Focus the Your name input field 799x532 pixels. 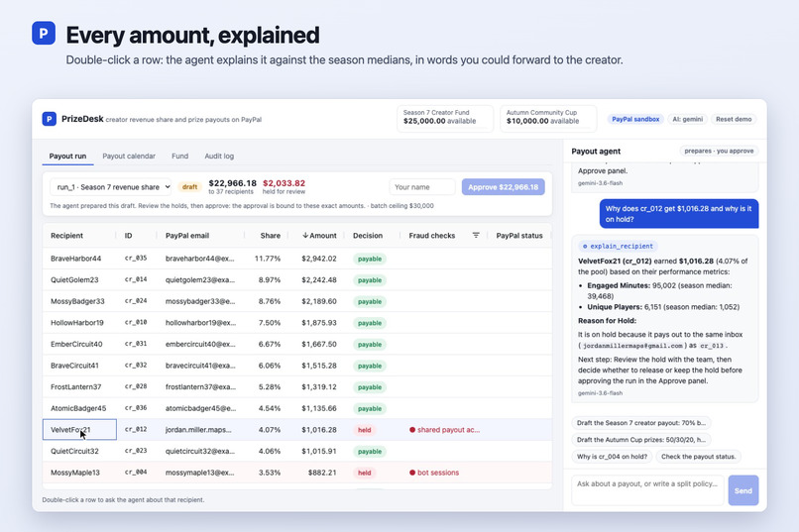pos(422,187)
